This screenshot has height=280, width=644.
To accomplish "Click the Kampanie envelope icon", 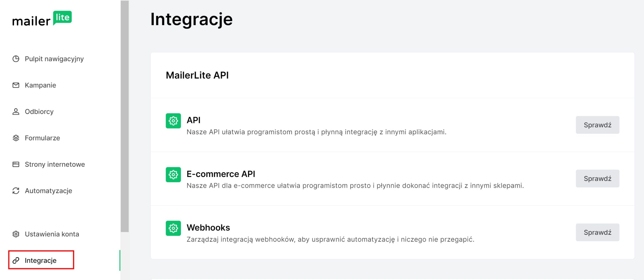I will (x=16, y=85).
